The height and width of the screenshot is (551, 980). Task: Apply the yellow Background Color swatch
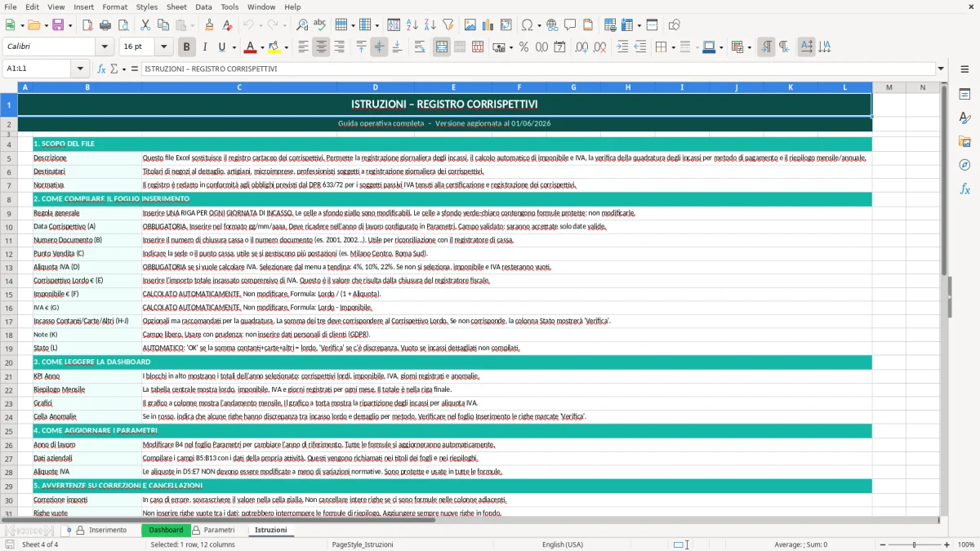pyautogui.click(x=274, y=47)
